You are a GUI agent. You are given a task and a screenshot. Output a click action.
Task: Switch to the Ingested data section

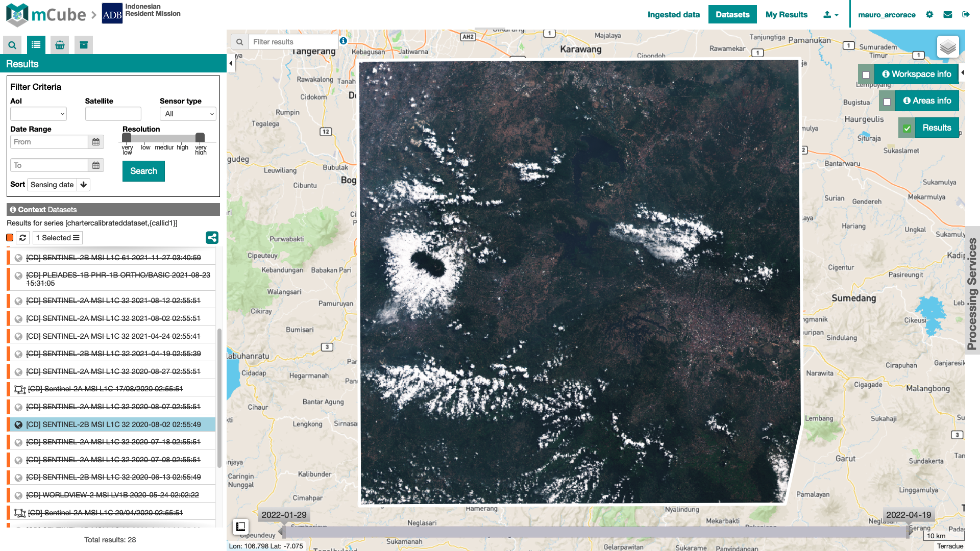pyautogui.click(x=674, y=15)
